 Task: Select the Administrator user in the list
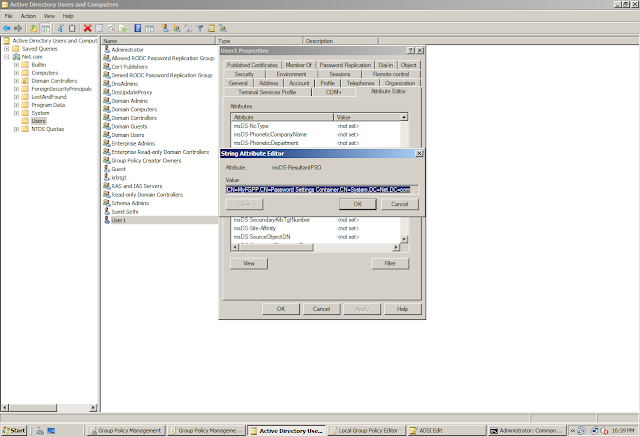(127, 49)
